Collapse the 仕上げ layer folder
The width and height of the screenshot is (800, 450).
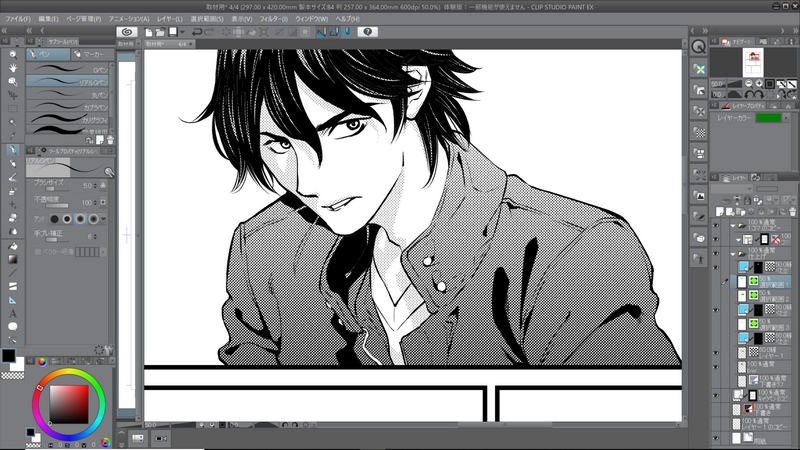tap(733, 254)
